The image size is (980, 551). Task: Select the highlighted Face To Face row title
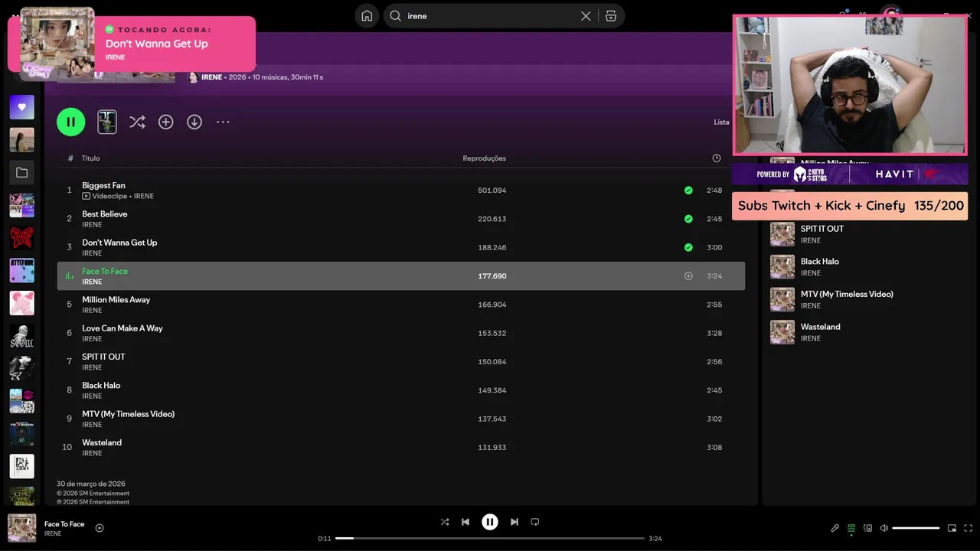(x=105, y=271)
